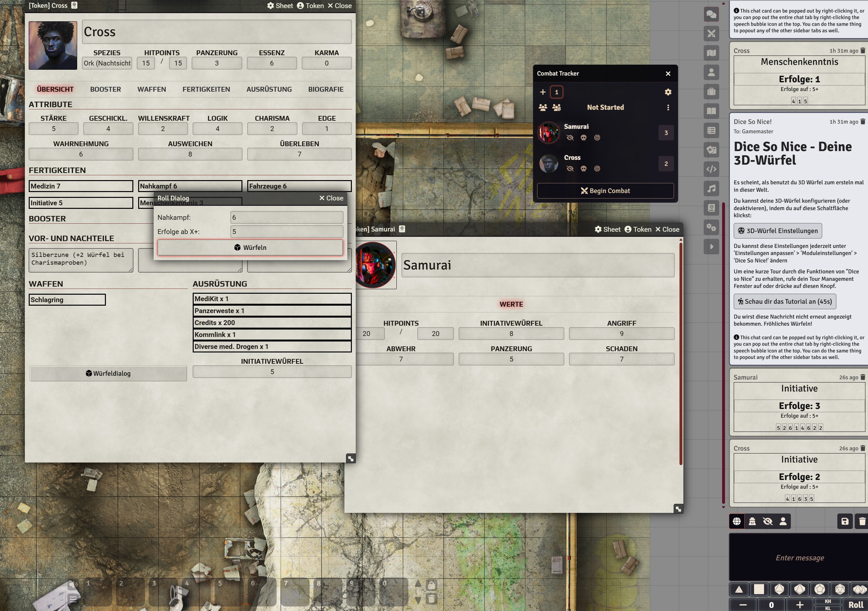Select the d12 dodecahedron die icon
This screenshot has height=611, width=868.
coord(820,589)
